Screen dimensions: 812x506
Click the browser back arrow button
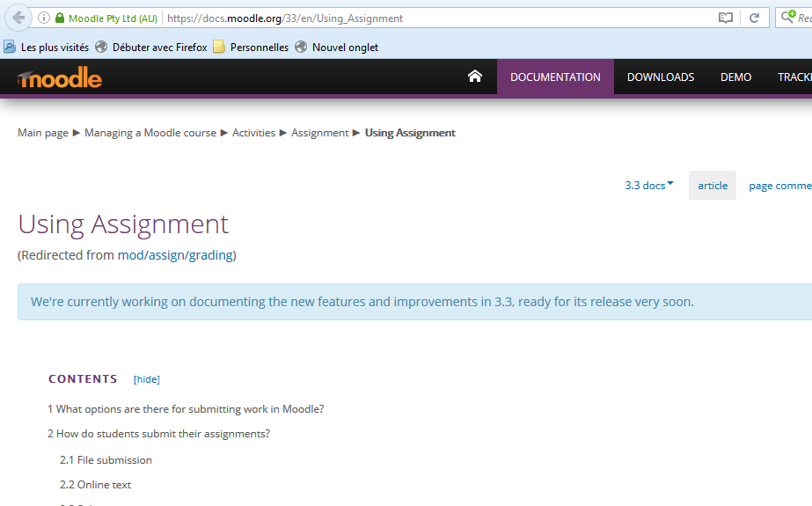click(x=18, y=18)
